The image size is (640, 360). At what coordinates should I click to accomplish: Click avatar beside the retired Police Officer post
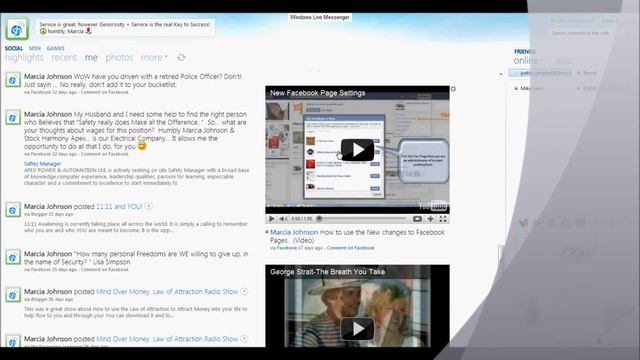pyautogui.click(x=13, y=80)
